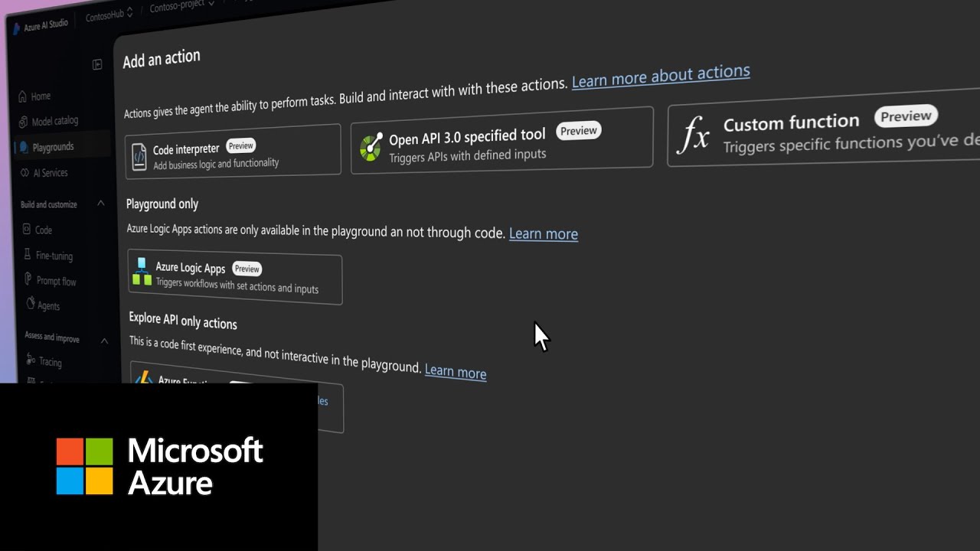Image resolution: width=980 pixels, height=551 pixels.
Task: Open Learn more link under API only actions
Action: coord(456,371)
